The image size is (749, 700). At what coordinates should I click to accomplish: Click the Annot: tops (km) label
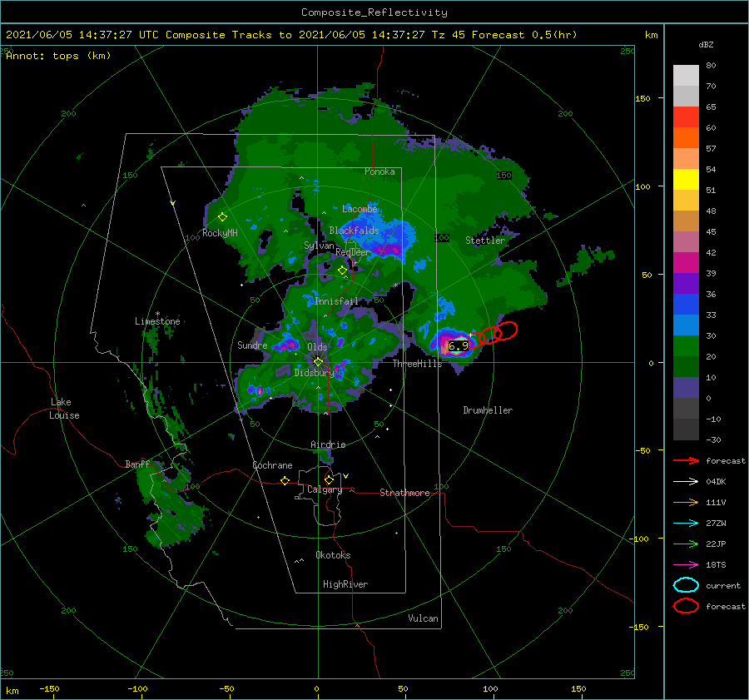pos(58,56)
